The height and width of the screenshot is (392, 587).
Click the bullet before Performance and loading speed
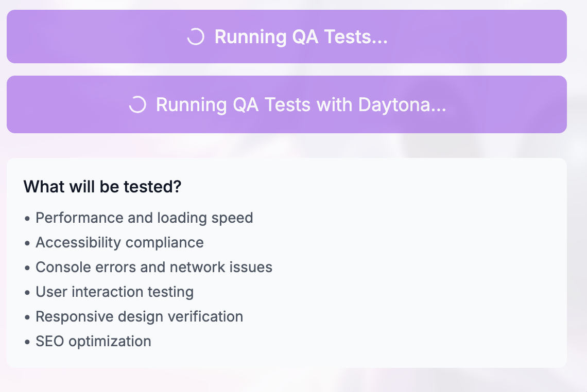click(x=27, y=219)
